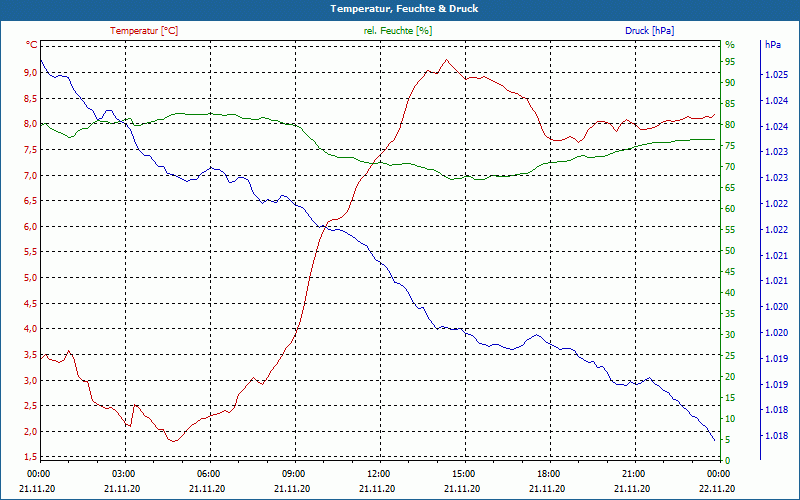Click the 3,0 temperature axis value
The height and width of the screenshot is (500, 800).
pos(31,380)
